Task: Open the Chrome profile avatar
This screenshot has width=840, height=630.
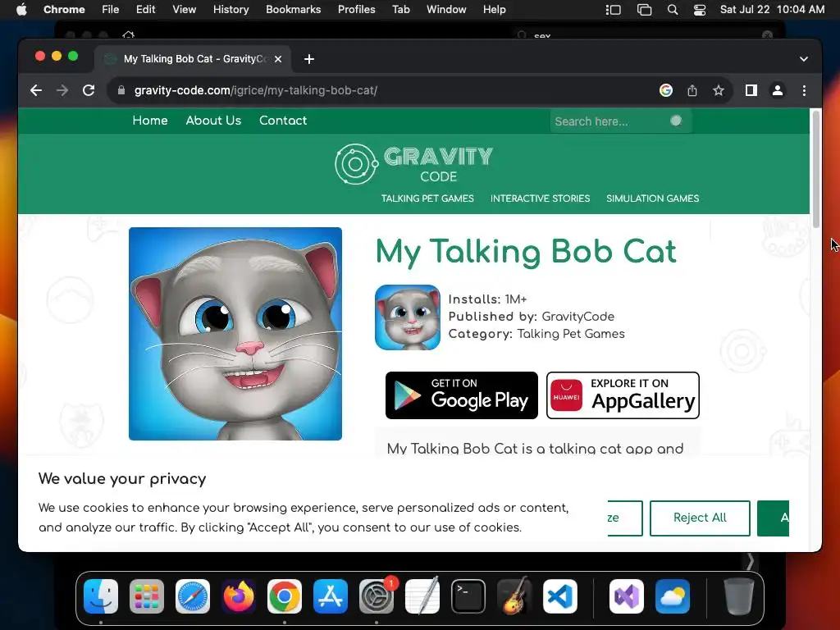Action: pos(778,90)
